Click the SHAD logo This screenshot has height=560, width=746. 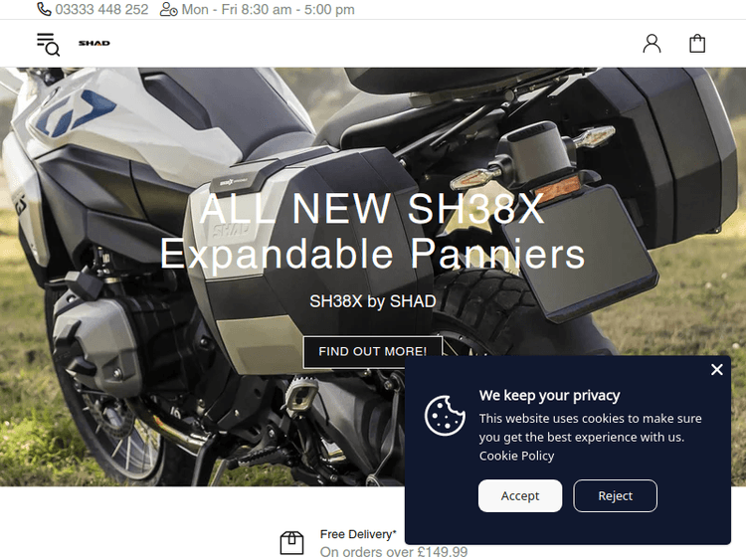point(94,44)
